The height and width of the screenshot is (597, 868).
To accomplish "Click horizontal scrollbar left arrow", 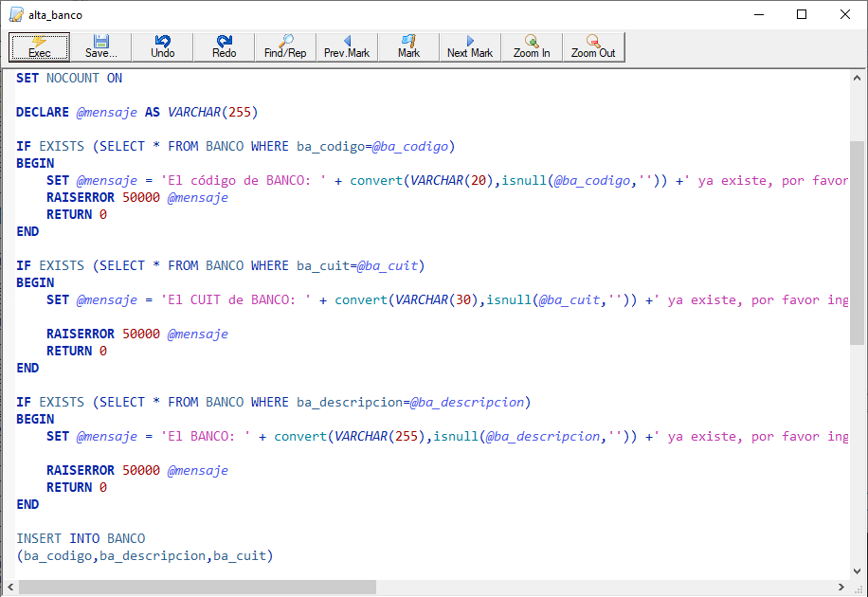I will (x=10, y=587).
